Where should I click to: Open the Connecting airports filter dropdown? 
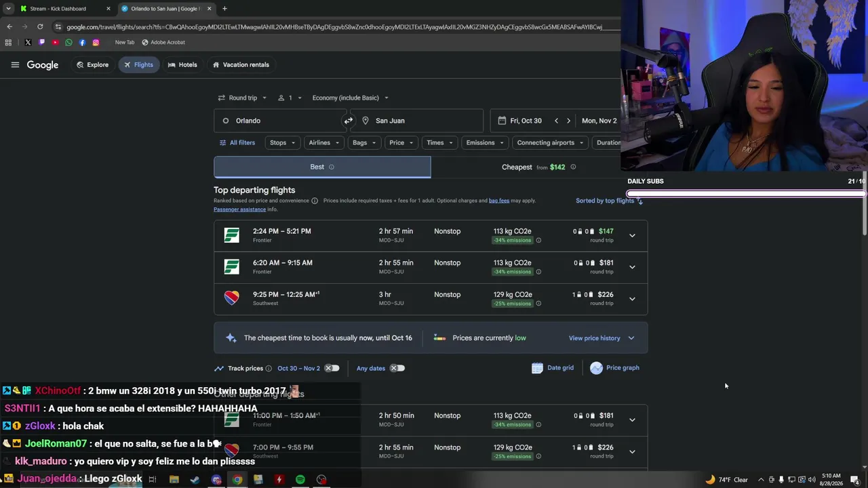[550, 143]
